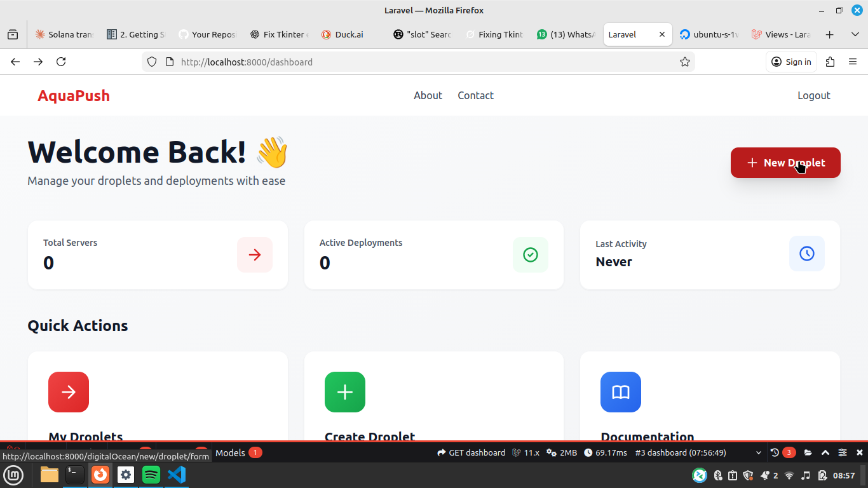Expand the Firefox tab overflow list
Screen dimensions: 868x488
click(x=855, y=34)
